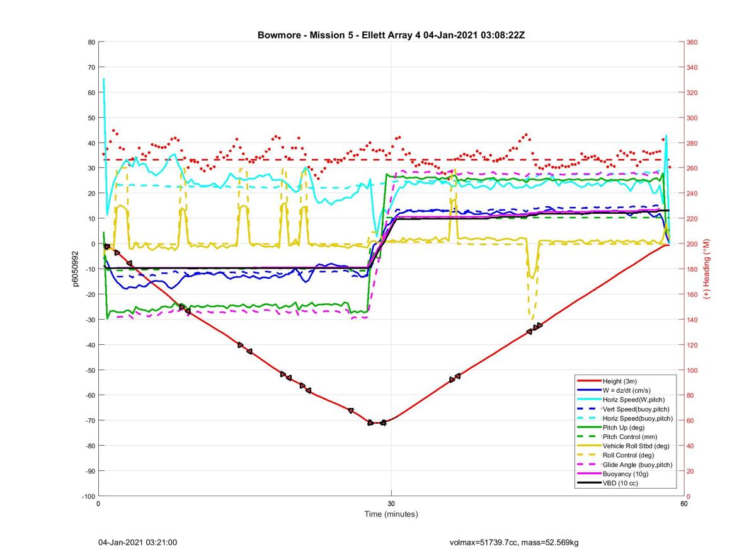
Task: Click legend entry 'Horiz Speed(buoy,pitch)'
Action: (638, 418)
